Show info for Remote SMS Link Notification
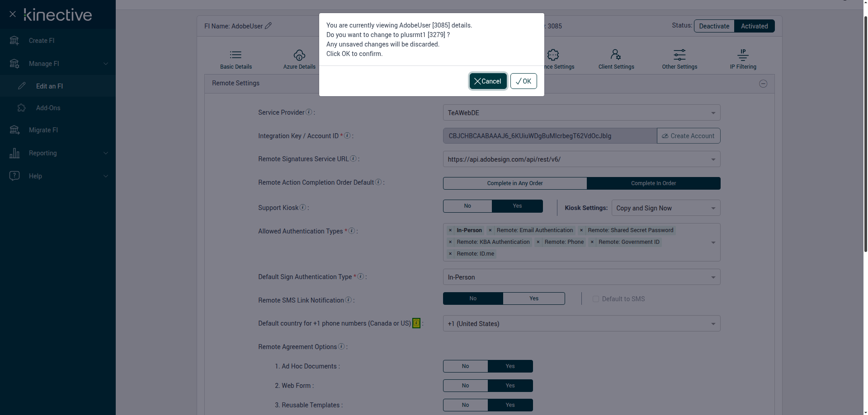This screenshot has width=868, height=415. 348,300
